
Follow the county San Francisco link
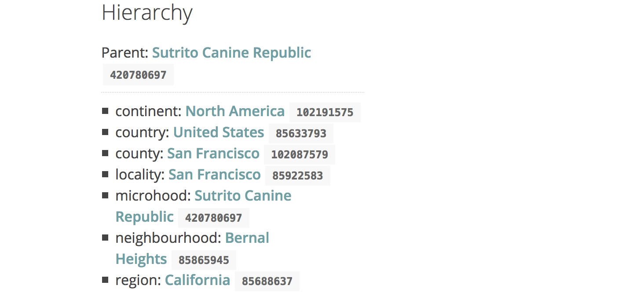pos(213,154)
